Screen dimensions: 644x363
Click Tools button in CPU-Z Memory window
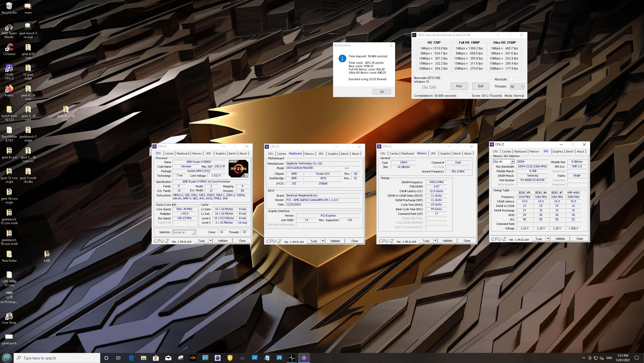[426, 241]
